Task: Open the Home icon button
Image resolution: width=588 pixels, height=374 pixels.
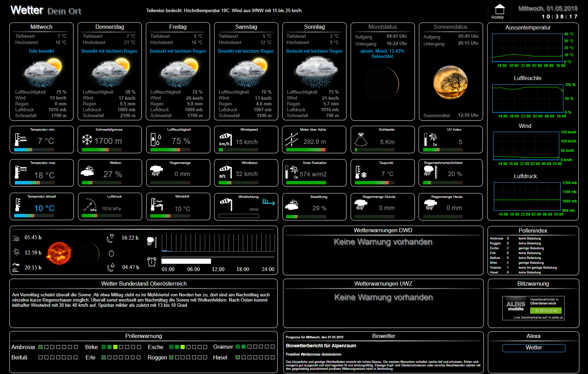Action: click(x=499, y=12)
